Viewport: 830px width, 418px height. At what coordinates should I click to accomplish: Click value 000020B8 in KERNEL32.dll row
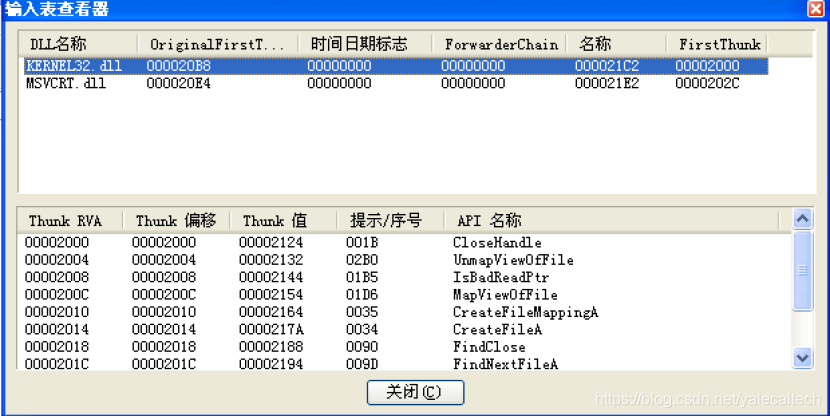tap(178, 66)
